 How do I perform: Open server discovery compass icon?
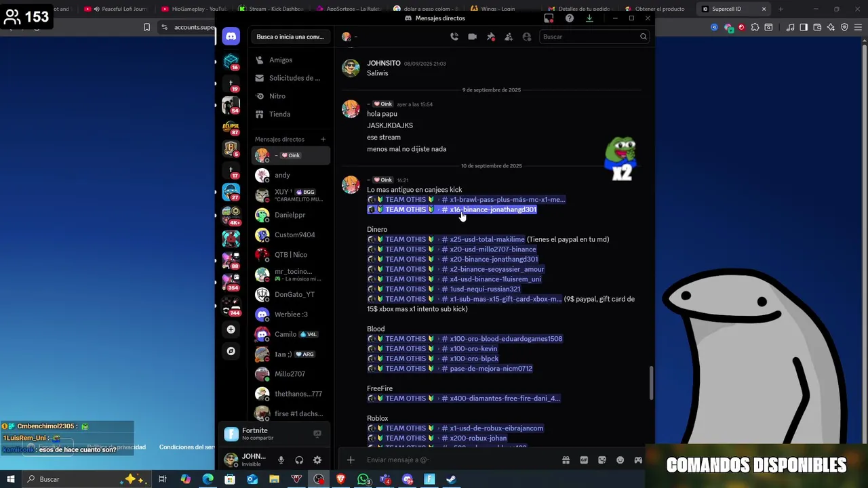pos(231,351)
